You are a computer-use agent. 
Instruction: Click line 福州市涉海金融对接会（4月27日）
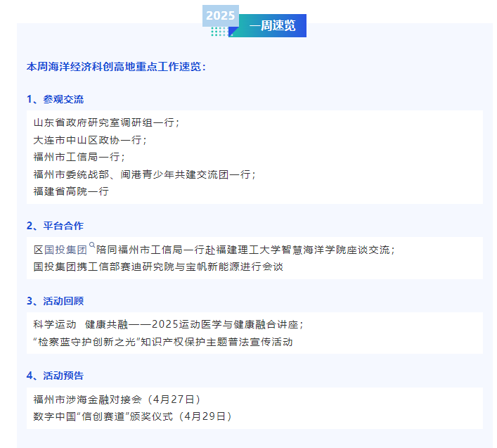(117, 399)
